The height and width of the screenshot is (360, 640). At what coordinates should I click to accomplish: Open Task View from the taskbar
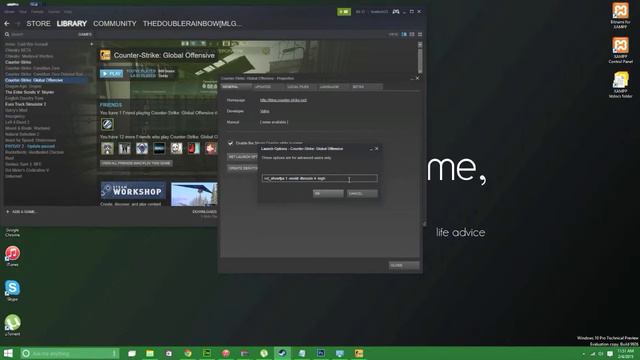(131, 353)
